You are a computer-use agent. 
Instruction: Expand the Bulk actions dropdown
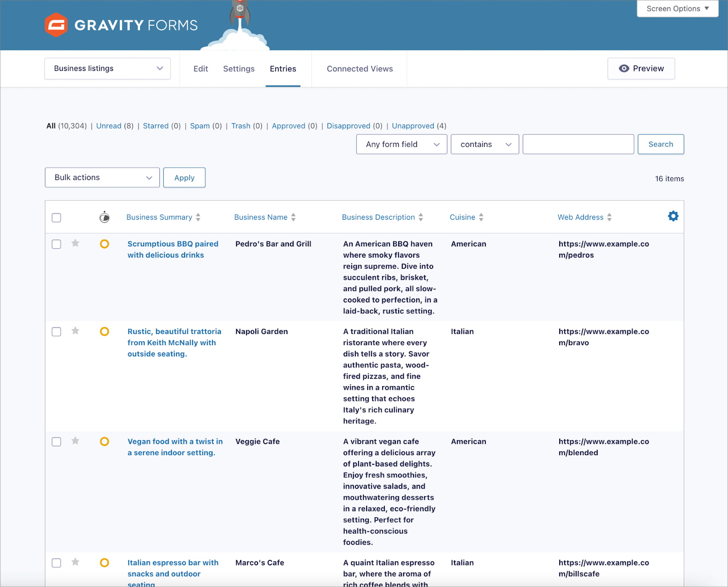point(102,177)
